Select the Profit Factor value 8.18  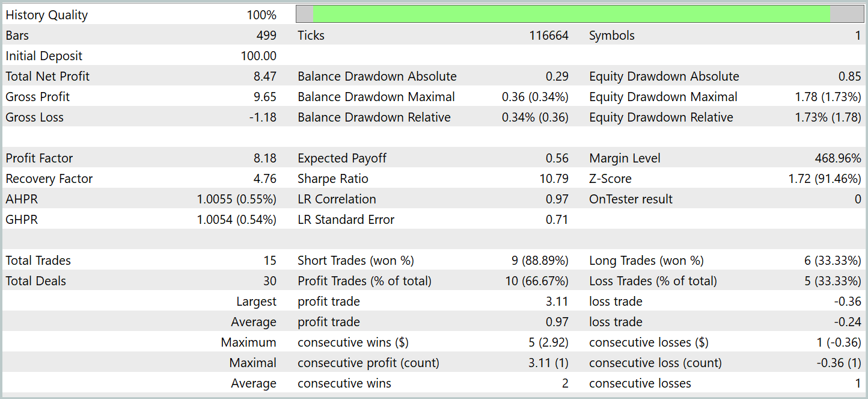click(265, 158)
